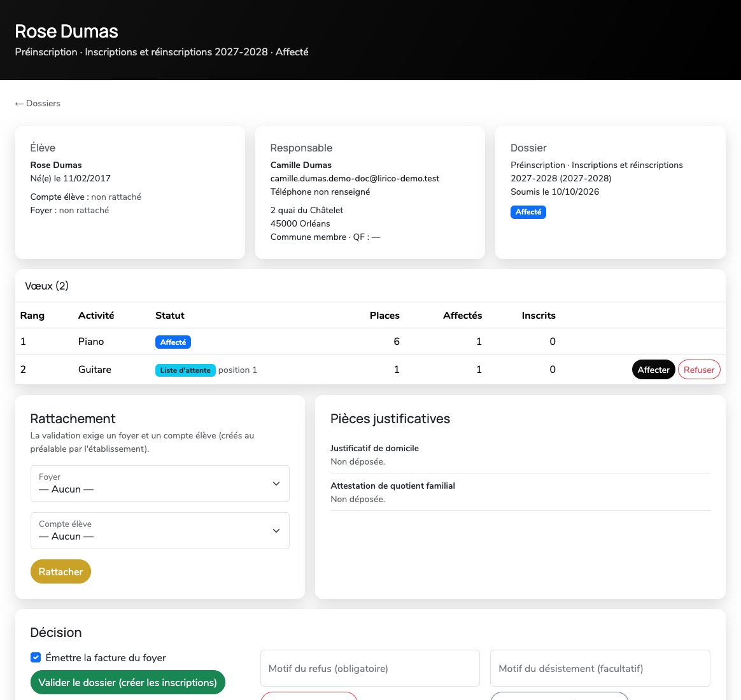Focus the Motif du désistement field
Viewport: 741px width, 700px height.
600,668
